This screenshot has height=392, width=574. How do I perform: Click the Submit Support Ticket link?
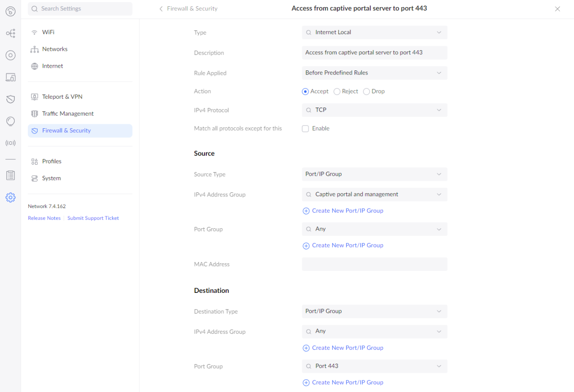pos(93,218)
